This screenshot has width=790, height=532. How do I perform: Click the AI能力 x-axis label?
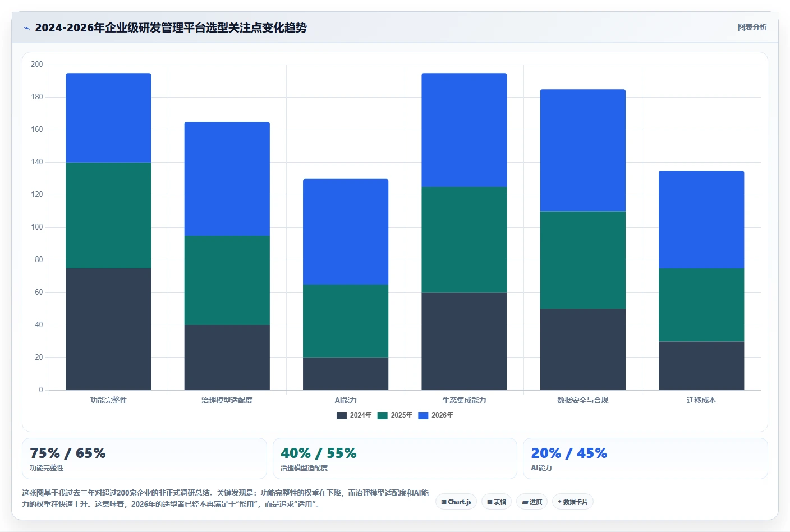(x=346, y=400)
